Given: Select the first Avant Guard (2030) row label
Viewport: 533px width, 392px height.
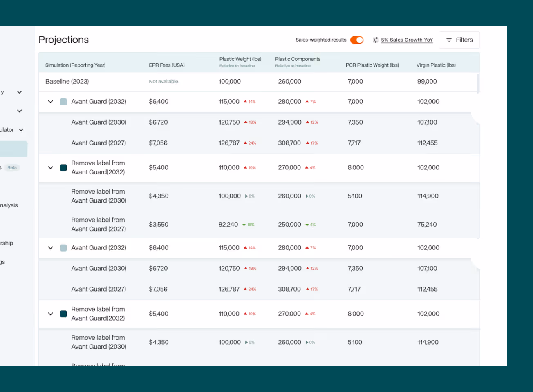Looking at the screenshot, I should point(99,122).
